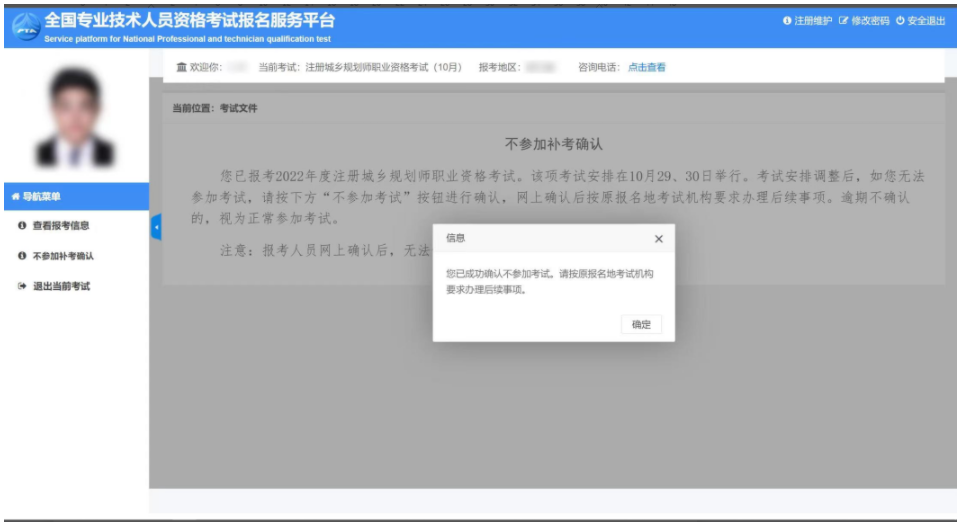Click the building icon beside 欢迎你
Screen dimensions: 961x524
tap(181, 67)
